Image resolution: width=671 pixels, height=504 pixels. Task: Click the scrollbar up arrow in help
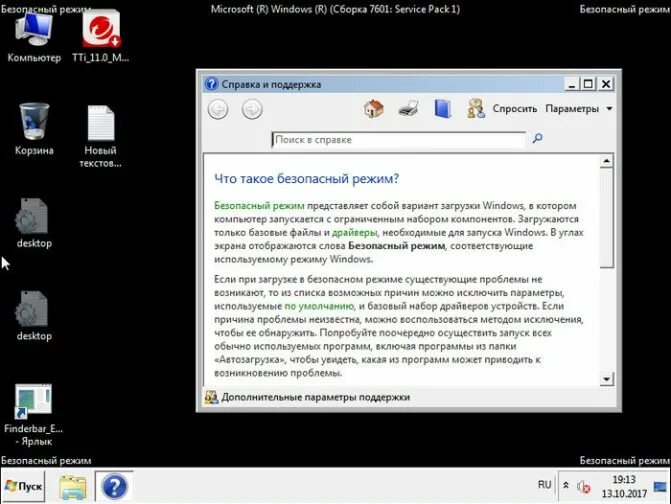[x=606, y=161]
